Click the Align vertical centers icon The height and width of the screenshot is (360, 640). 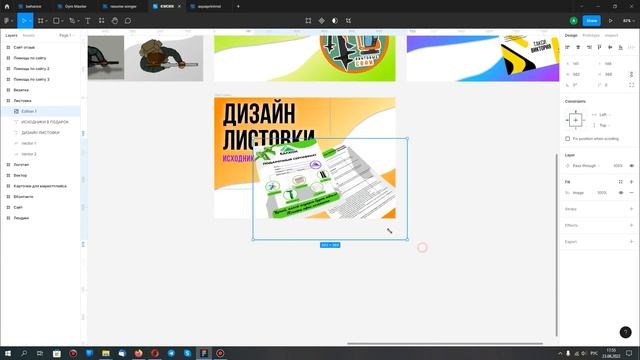click(x=610, y=47)
